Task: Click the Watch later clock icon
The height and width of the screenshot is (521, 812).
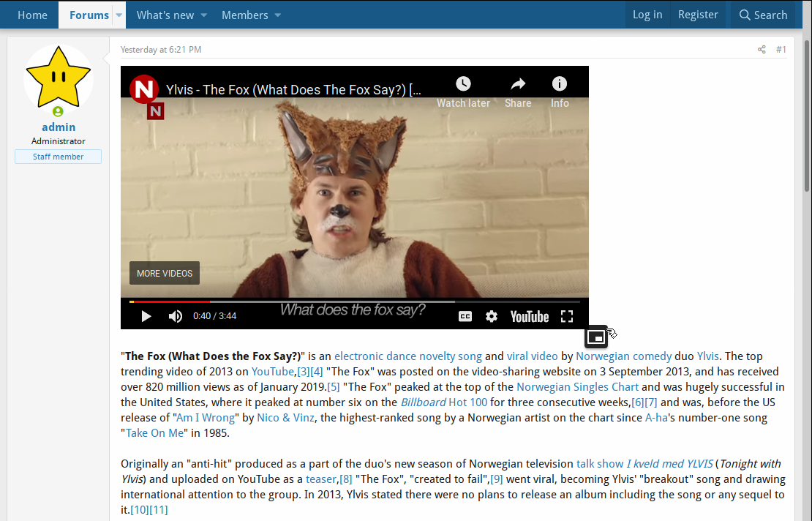Action: tap(464, 83)
